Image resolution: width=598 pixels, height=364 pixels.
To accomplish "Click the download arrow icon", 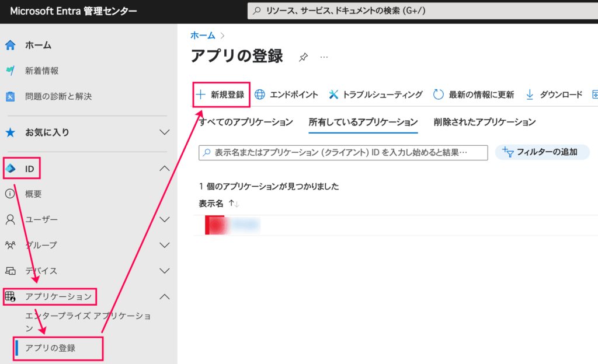I will coord(530,94).
